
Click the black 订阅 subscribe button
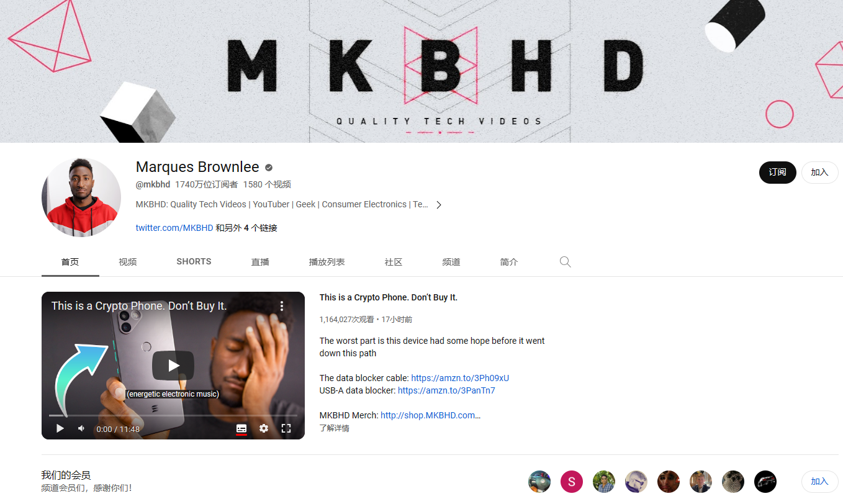point(778,172)
